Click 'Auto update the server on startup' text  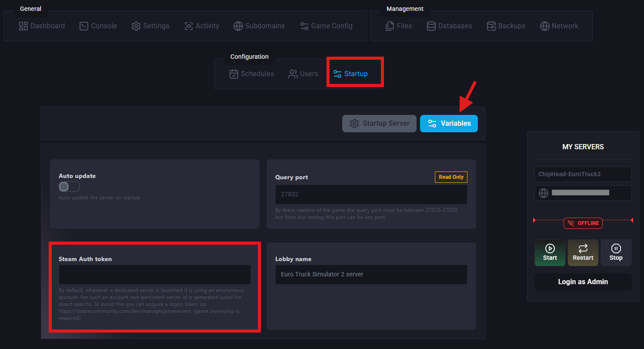(x=100, y=198)
